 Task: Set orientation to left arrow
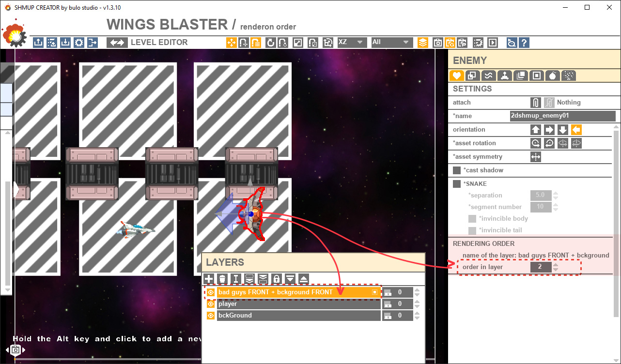coord(576,130)
